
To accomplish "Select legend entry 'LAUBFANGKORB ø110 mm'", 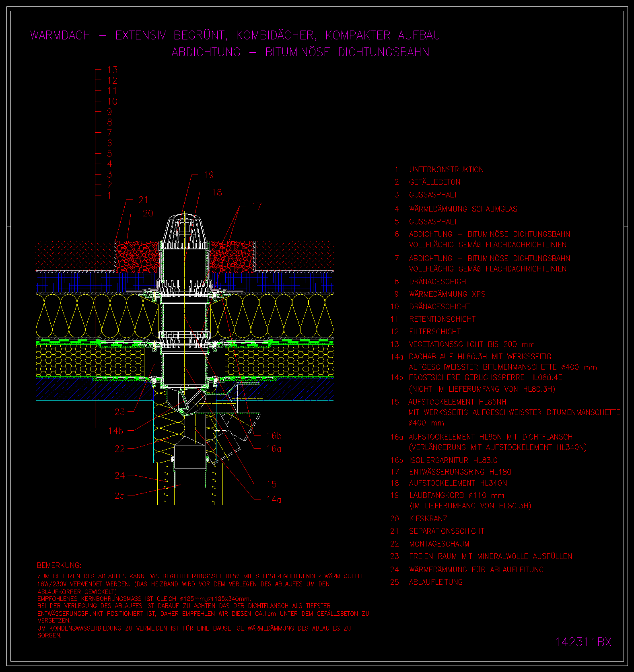I will (x=457, y=495).
